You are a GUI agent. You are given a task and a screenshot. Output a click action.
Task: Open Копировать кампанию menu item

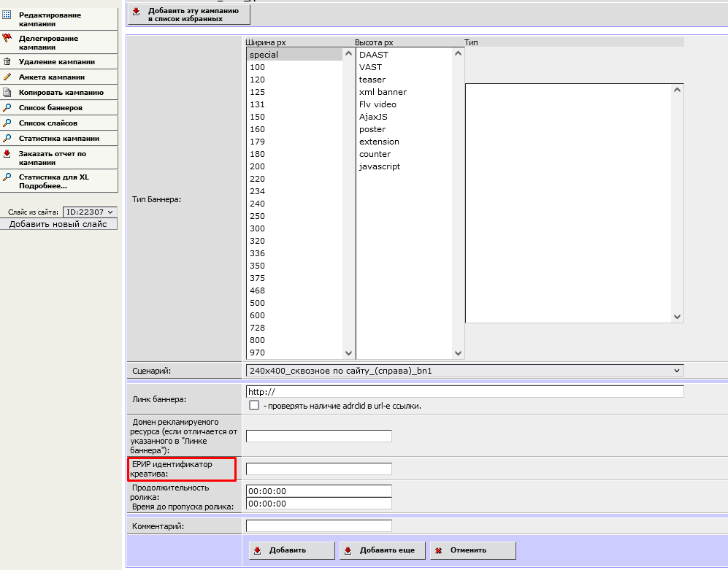pos(59,93)
